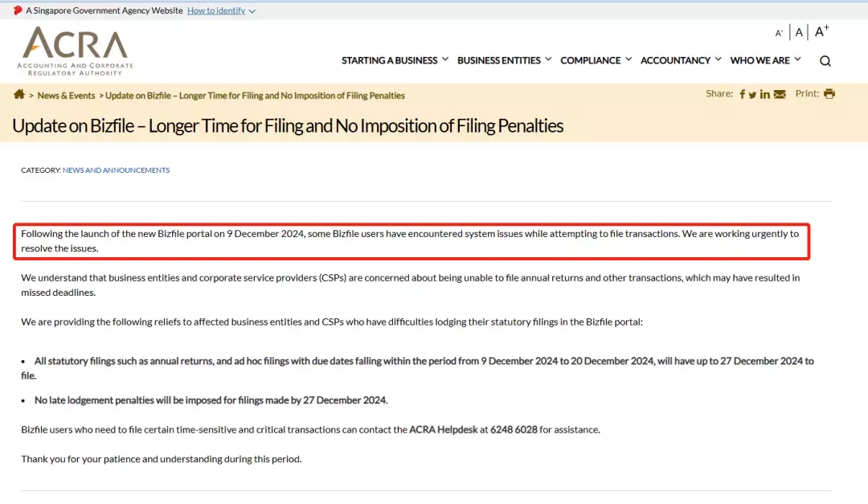Expand the Accountancy dropdown arrow
868x504 pixels.
click(718, 59)
